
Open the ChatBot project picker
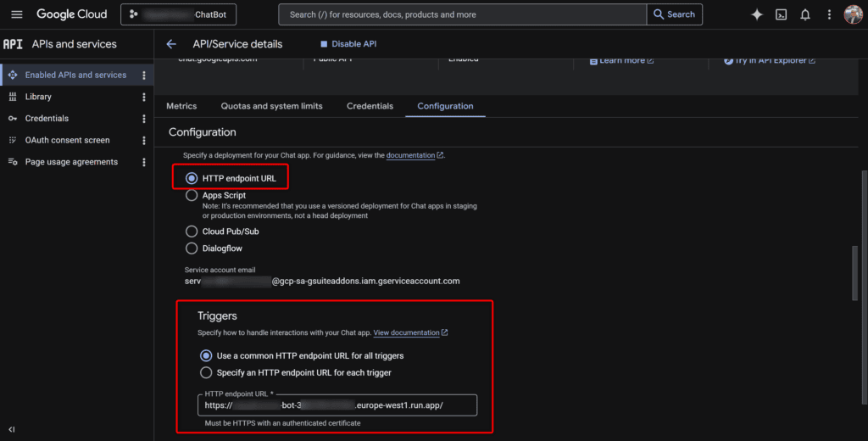tap(178, 14)
